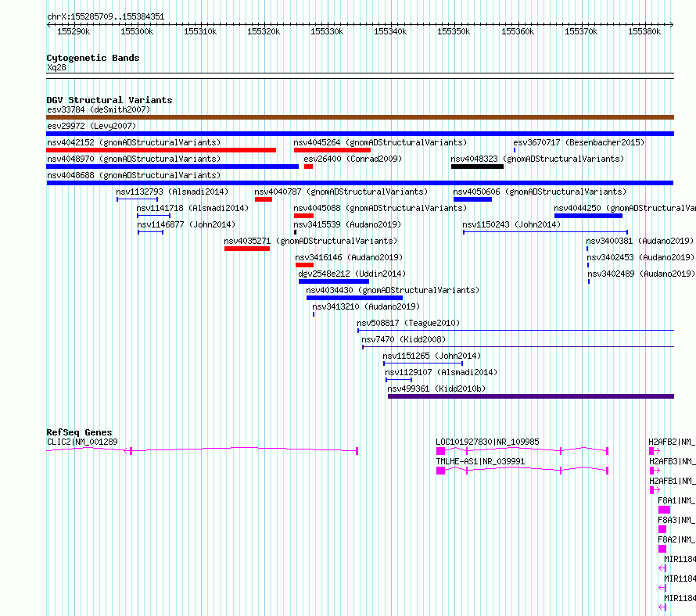Image resolution: width=696 pixels, height=616 pixels.
Task: Click the esv26400 (Conrad2009) red bar
Action: (x=308, y=167)
